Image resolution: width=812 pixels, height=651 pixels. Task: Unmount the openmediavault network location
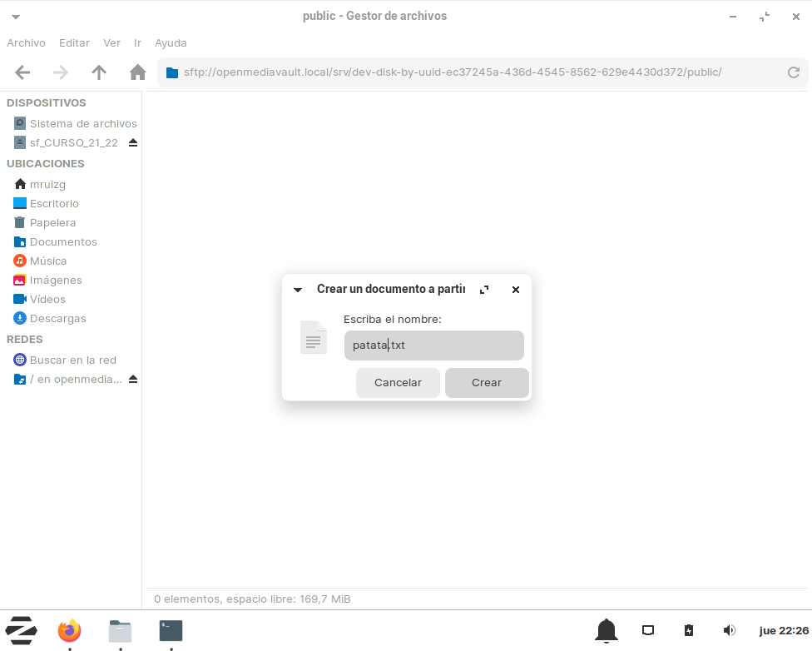click(x=133, y=380)
